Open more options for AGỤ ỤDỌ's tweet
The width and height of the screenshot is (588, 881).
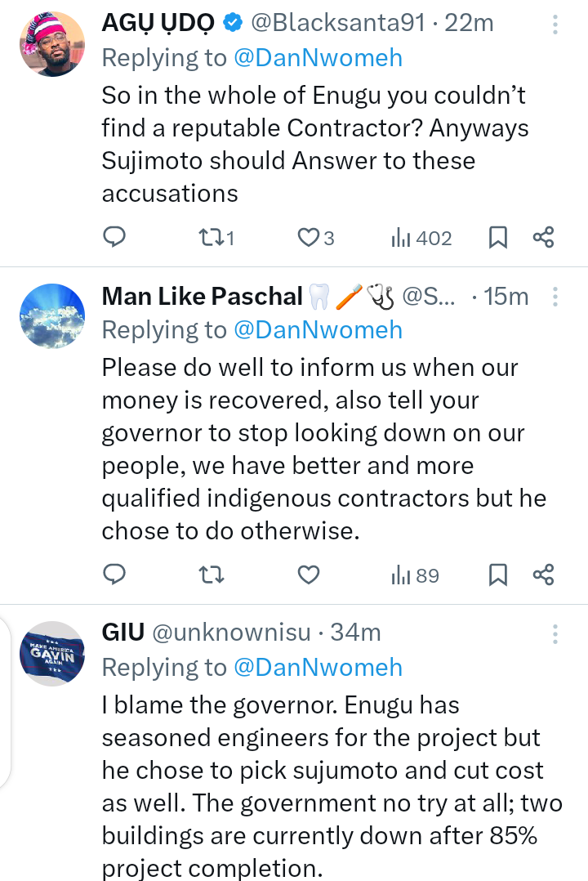(x=555, y=25)
